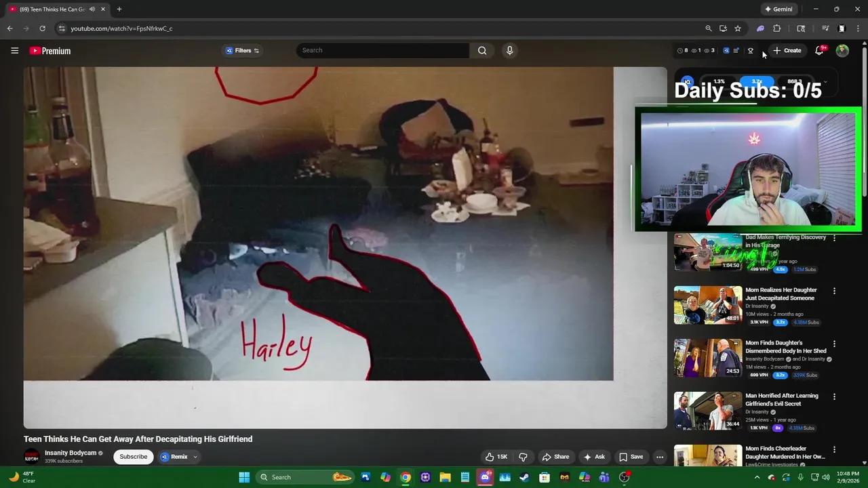Go to the YouTube Premium home logo

pos(50,51)
